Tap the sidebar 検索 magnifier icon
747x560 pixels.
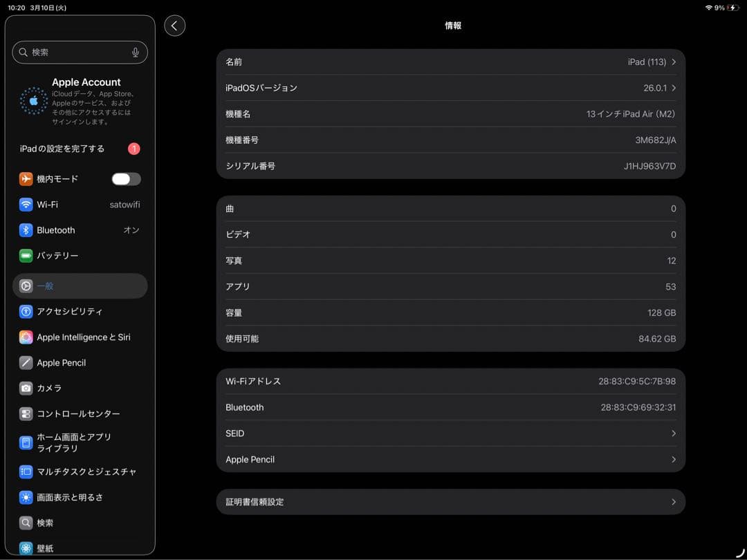[26, 523]
